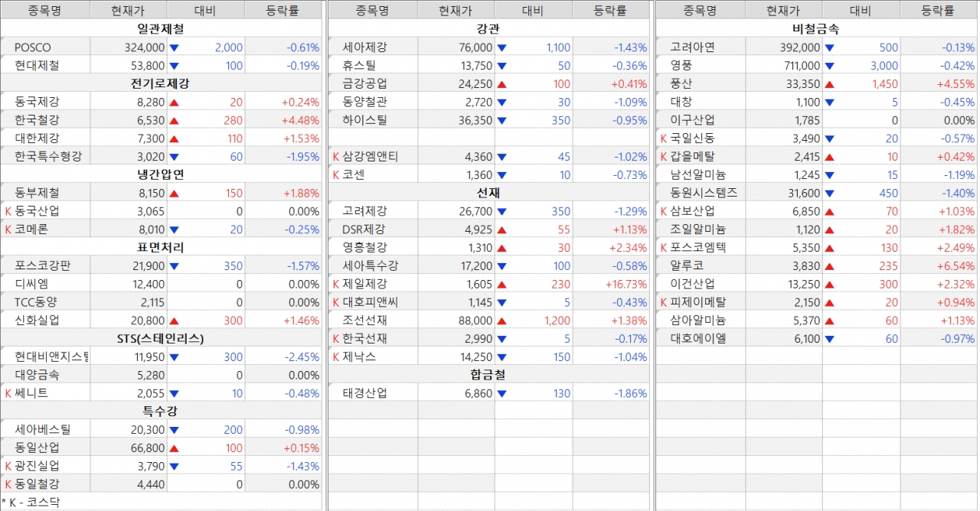Viewport: 980px width, 511px height.
Task: Select the 쎄니트 stock name
Action: 31,393
